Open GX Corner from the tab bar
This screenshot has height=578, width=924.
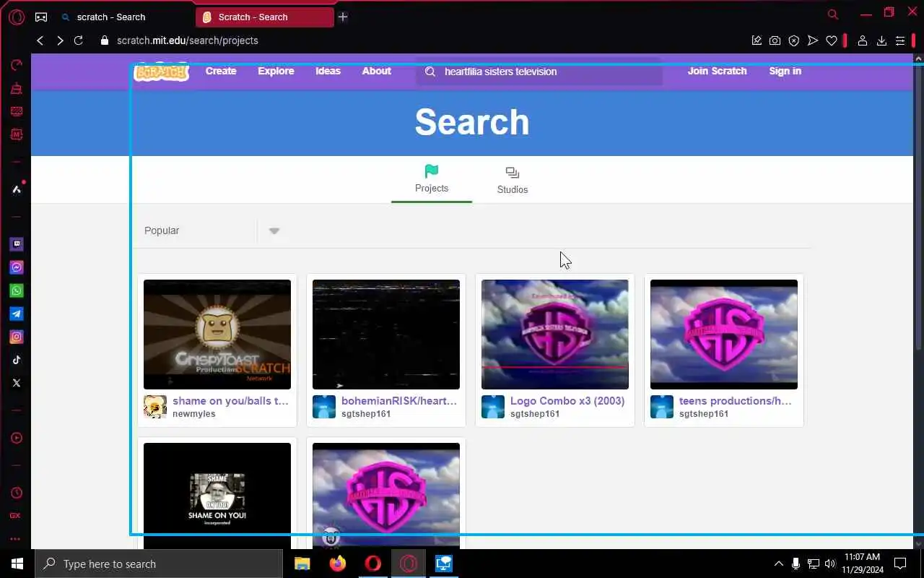click(41, 17)
